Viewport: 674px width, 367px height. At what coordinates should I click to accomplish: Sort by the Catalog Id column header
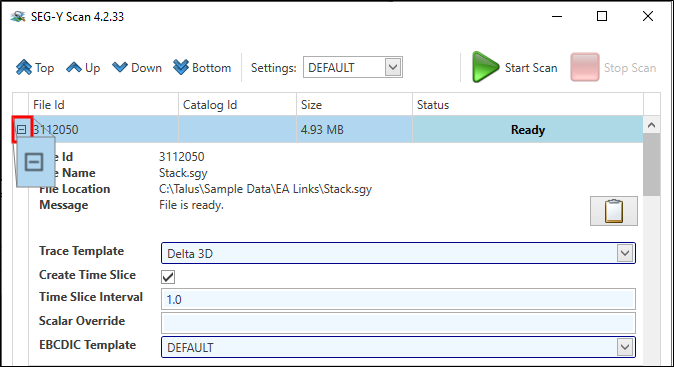point(237,104)
